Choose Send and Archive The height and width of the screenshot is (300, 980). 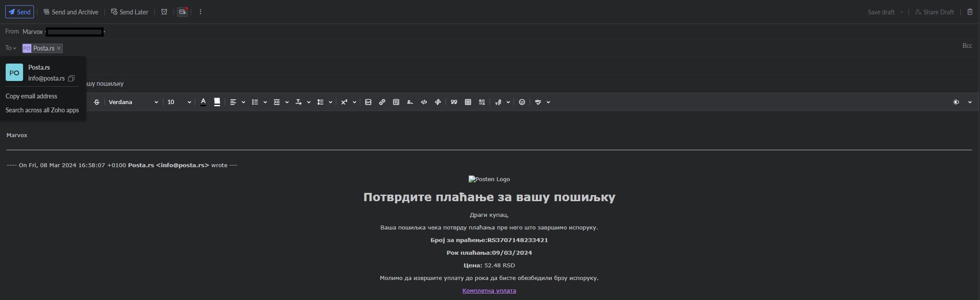[x=71, y=12]
